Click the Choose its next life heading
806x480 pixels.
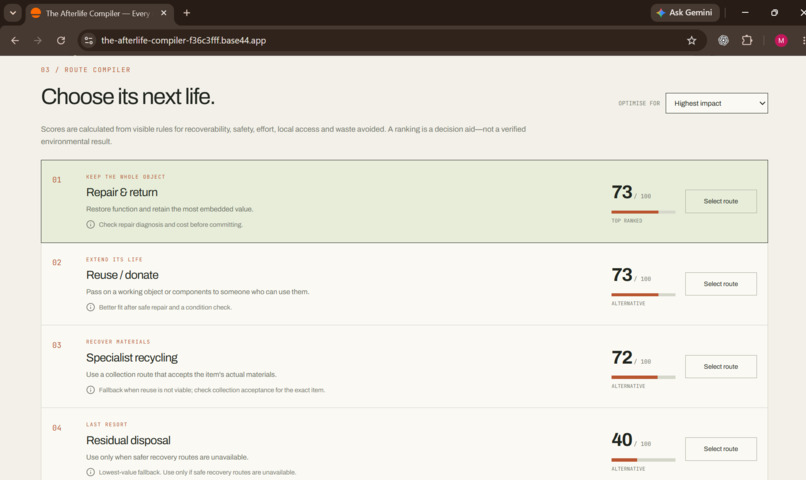[127, 97]
